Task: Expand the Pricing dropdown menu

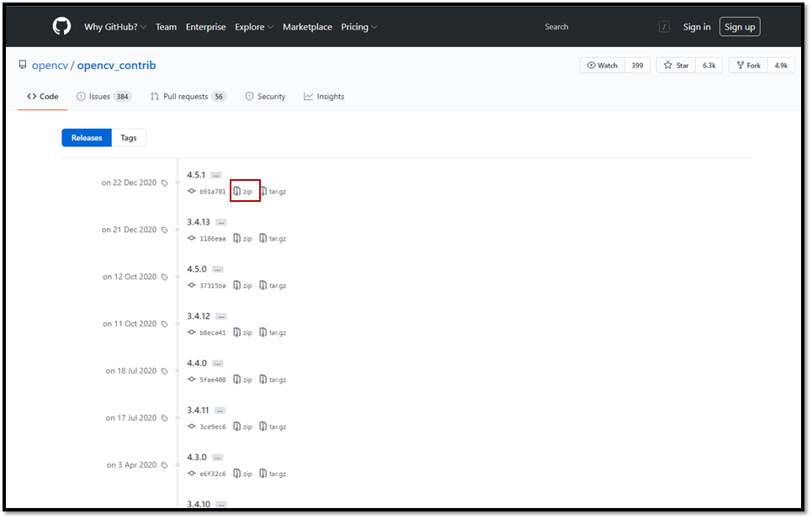Action: click(358, 27)
